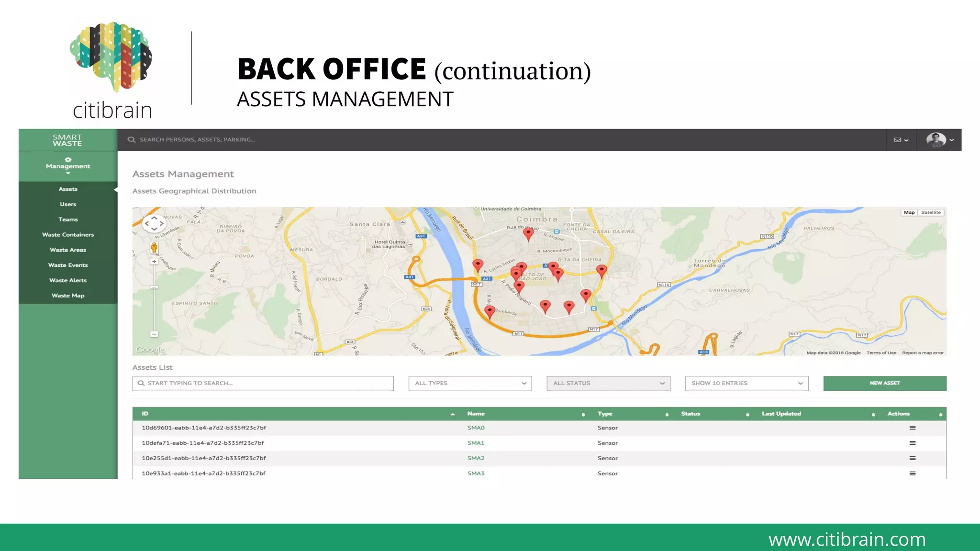Screen dimensions: 980x551
Task: Select the Street View pegman icon
Action: pyautogui.click(x=154, y=248)
